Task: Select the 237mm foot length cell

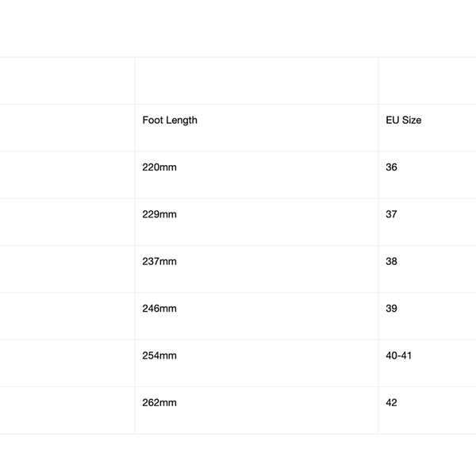Action: click(x=159, y=262)
